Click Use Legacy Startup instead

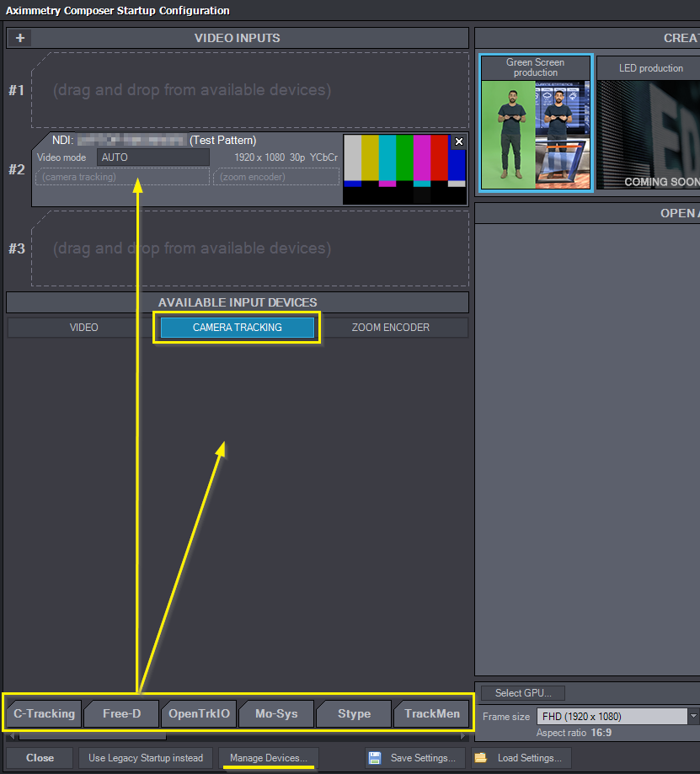(147, 758)
